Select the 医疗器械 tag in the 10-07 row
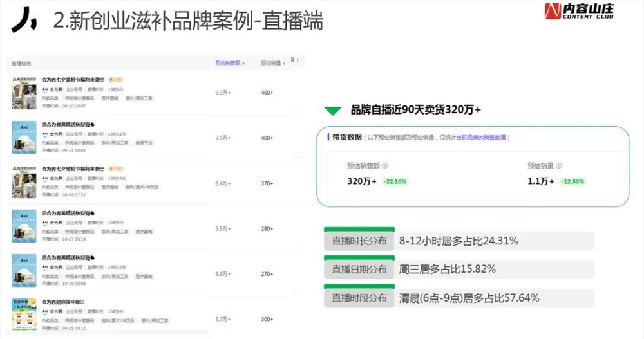 144,232
